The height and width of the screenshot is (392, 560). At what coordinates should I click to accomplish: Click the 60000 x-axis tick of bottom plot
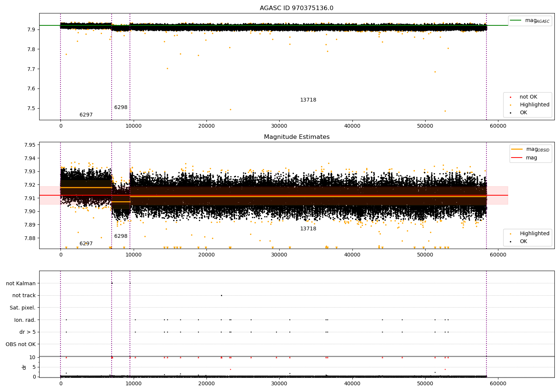(x=498, y=383)
